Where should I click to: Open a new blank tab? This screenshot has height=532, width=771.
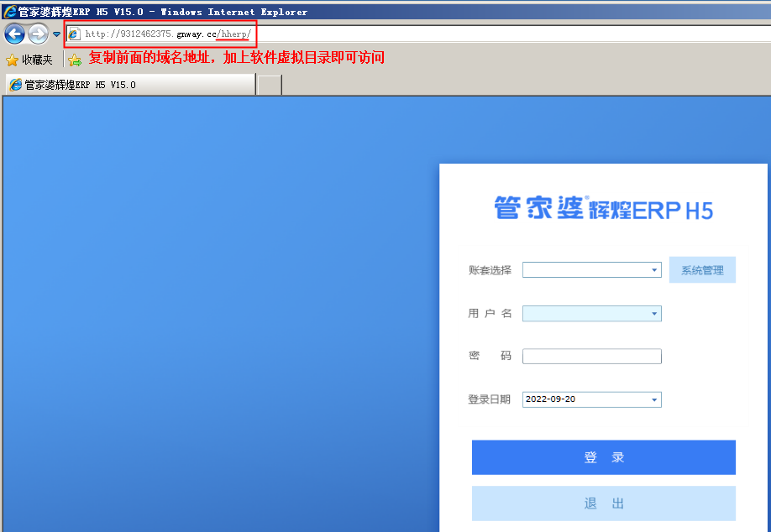[x=270, y=85]
